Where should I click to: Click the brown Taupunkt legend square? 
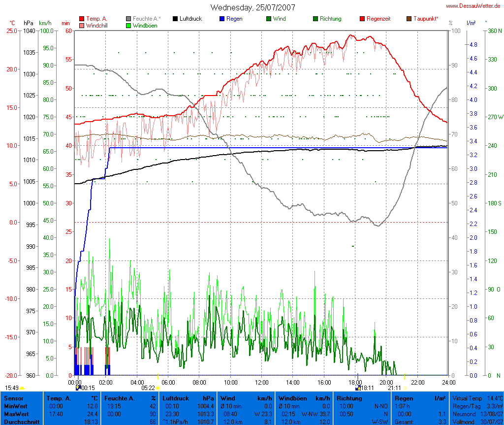tap(409, 19)
